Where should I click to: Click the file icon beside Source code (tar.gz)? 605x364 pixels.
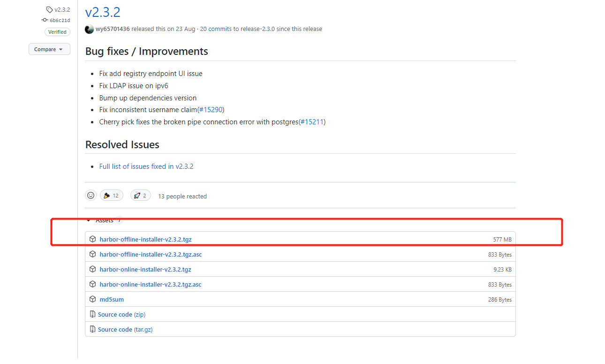(92, 329)
